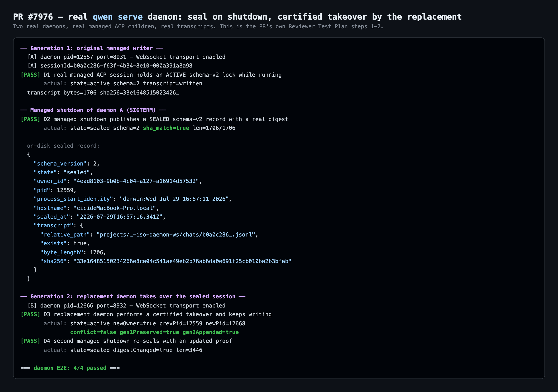Click the [PASS] tag on the D4 line
Viewport: 558px width, 392px height.
tap(30, 341)
